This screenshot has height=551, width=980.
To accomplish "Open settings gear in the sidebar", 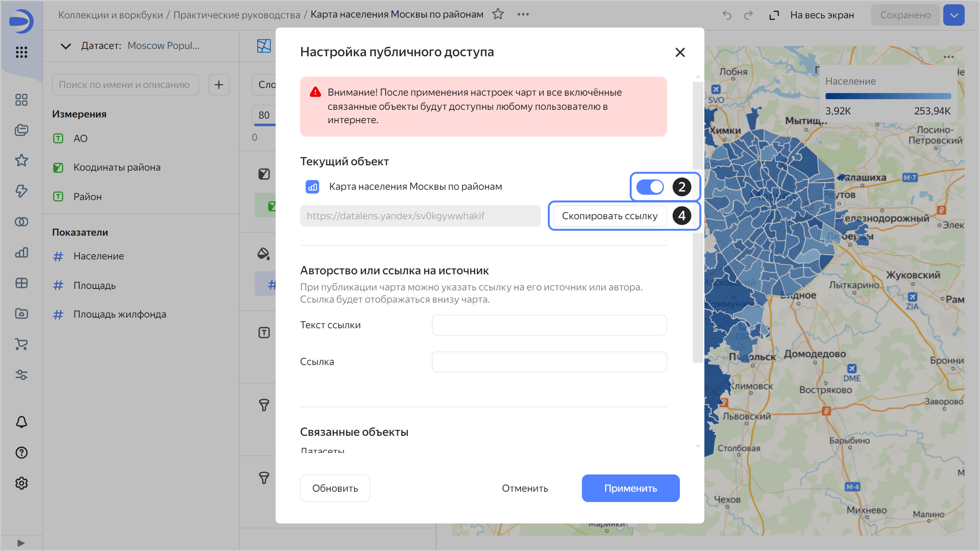I will tap(21, 483).
